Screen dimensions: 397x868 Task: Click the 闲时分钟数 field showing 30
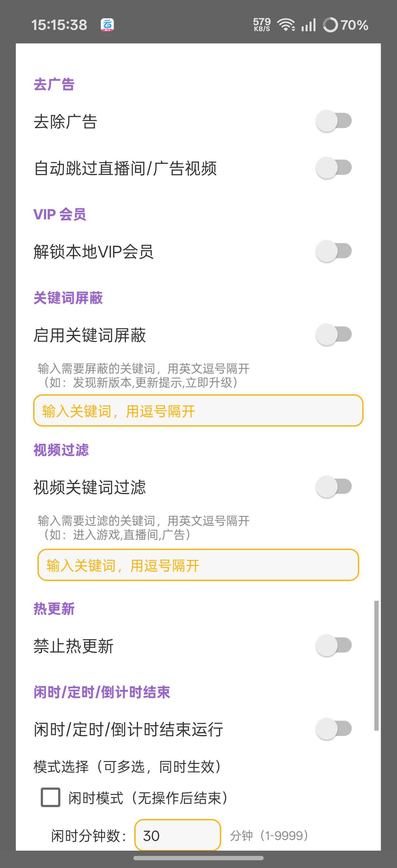tap(178, 835)
